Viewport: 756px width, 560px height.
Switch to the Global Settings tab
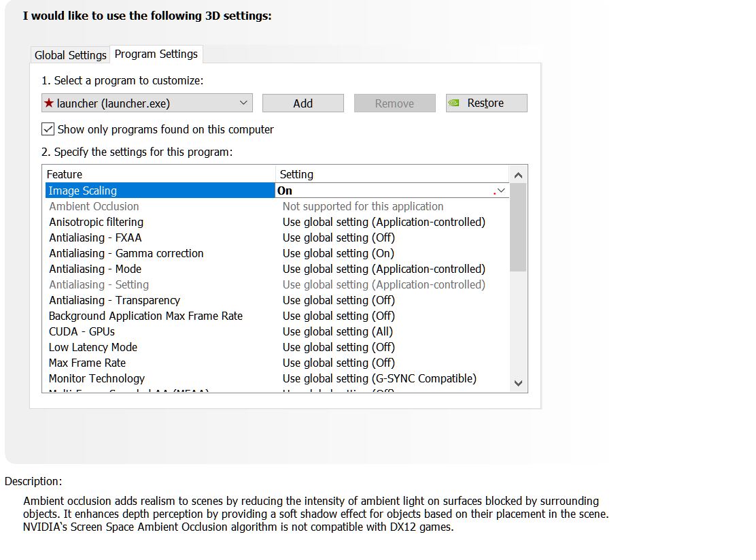(71, 55)
